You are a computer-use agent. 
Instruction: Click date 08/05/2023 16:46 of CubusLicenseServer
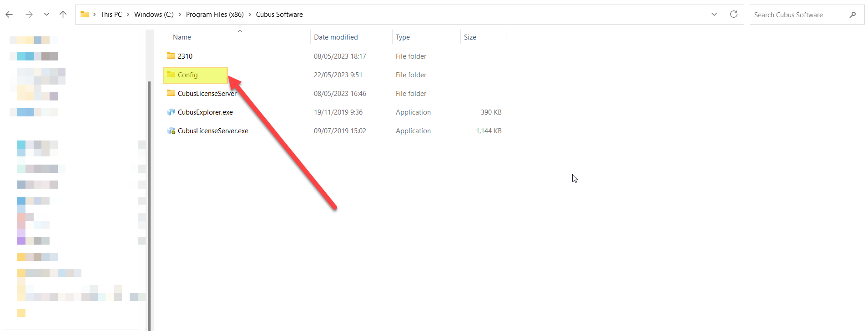click(340, 94)
